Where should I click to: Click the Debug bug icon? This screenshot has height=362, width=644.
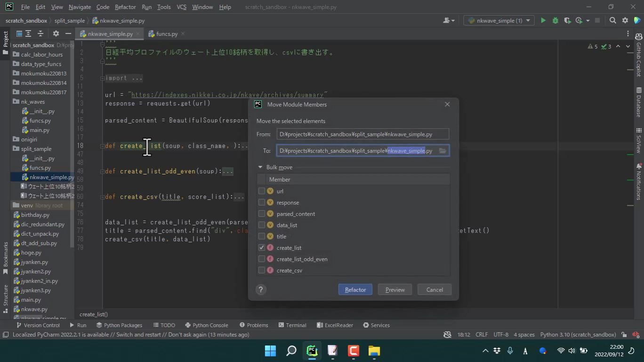click(555, 20)
